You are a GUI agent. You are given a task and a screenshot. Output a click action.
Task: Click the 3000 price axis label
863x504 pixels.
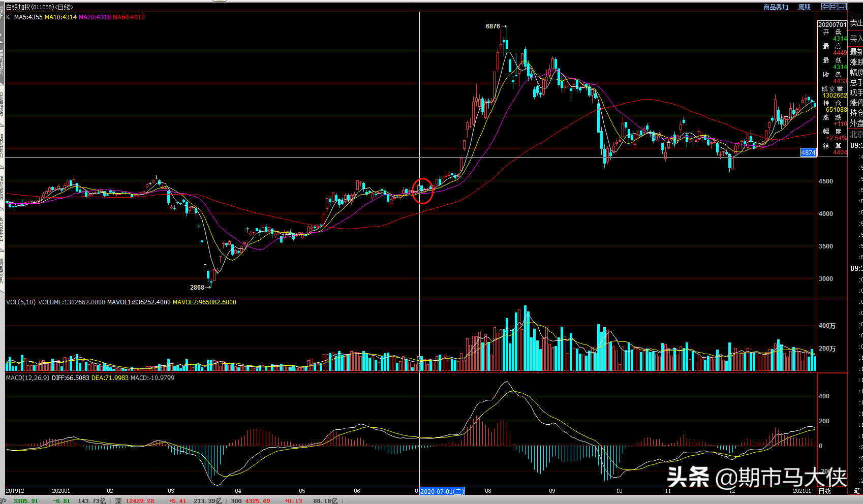(826, 279)
